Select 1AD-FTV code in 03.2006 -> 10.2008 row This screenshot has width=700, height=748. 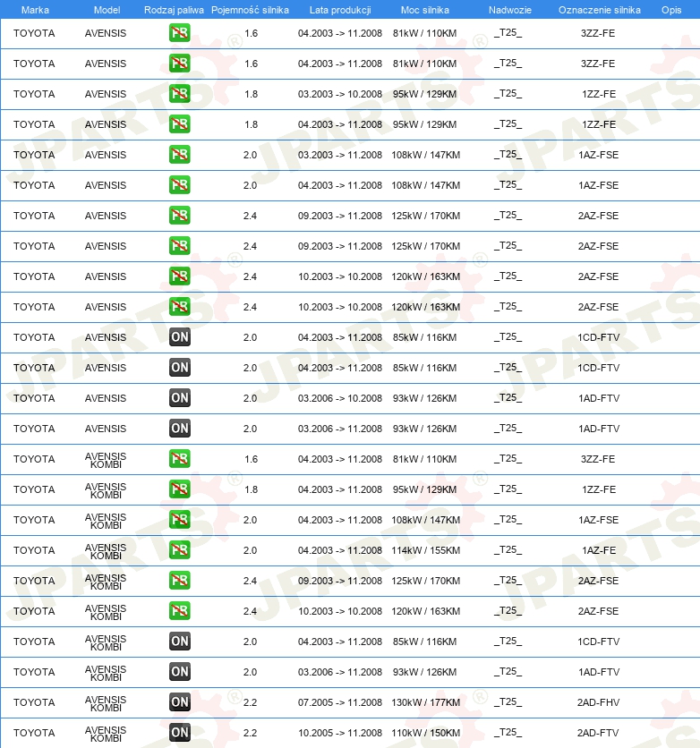pyautogui.click(x=598, y=399)
